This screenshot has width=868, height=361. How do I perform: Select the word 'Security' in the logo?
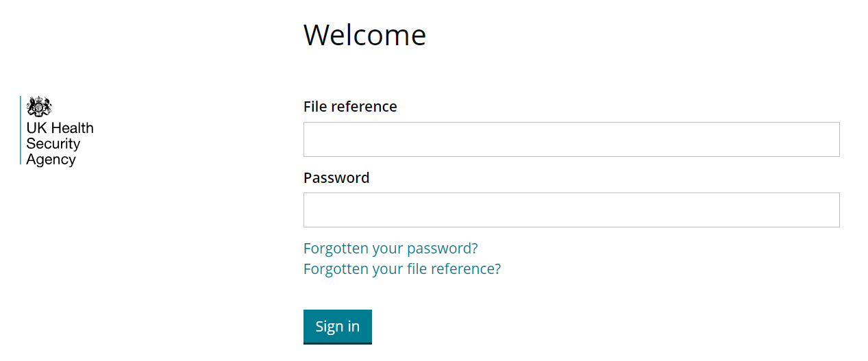(53, 144)
